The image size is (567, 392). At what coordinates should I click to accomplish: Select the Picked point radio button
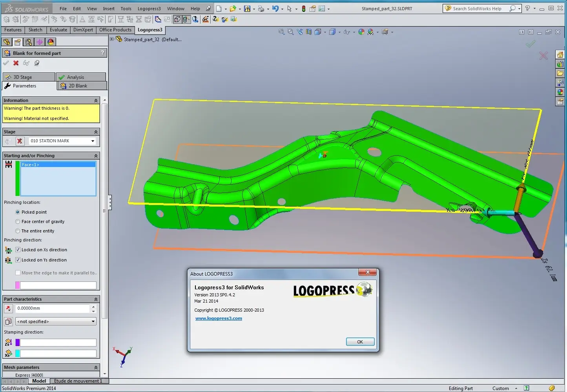[18, 212]
